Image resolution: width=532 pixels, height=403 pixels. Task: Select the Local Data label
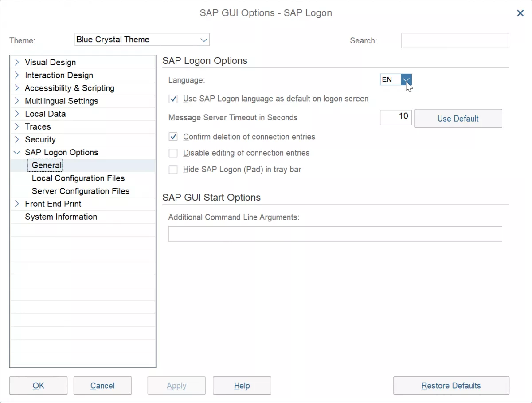tap(45, 114)
